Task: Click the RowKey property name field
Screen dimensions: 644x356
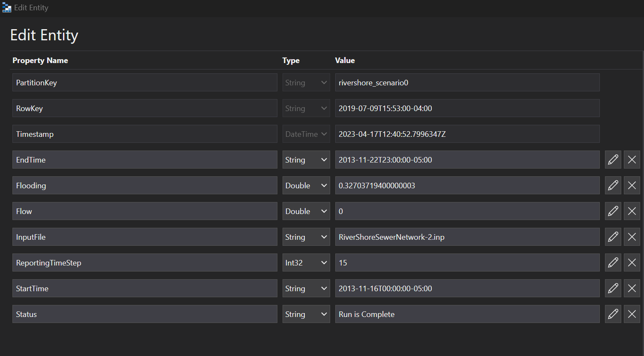Action: coord(145,108)
